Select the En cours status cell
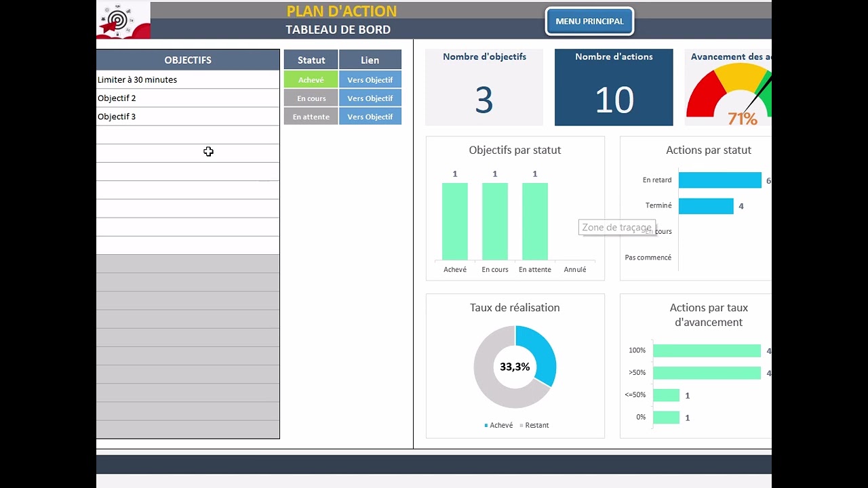 [x=311, y=98]
